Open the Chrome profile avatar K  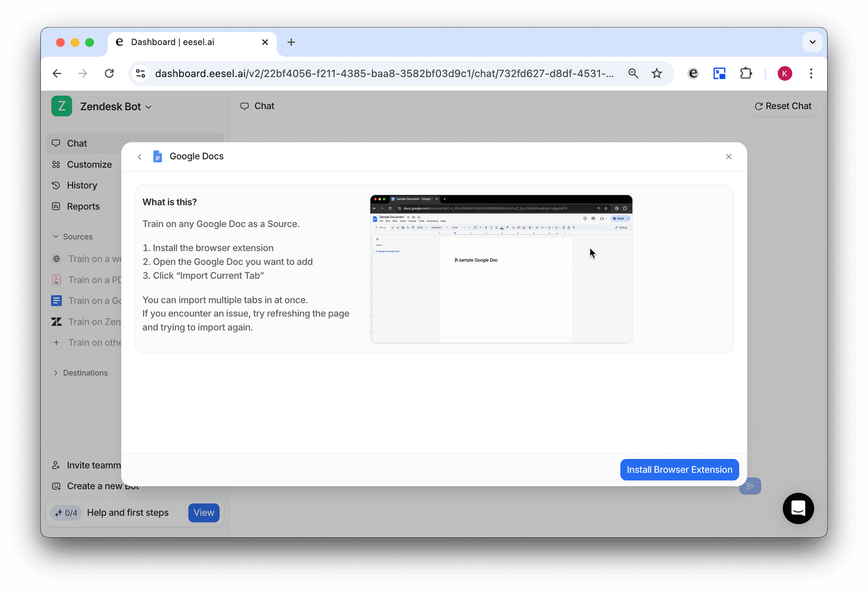pyautogui.click(x=784, y=73)
